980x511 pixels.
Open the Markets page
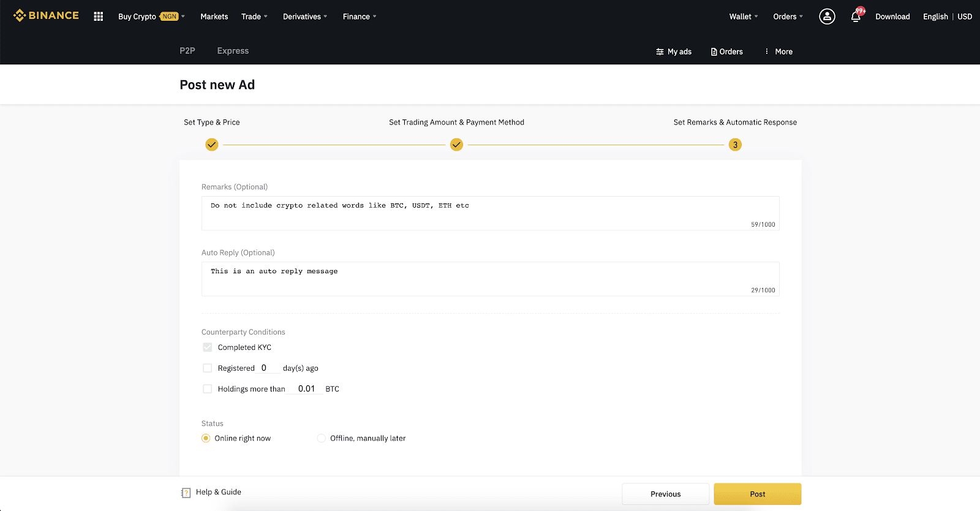click(214, 17)
